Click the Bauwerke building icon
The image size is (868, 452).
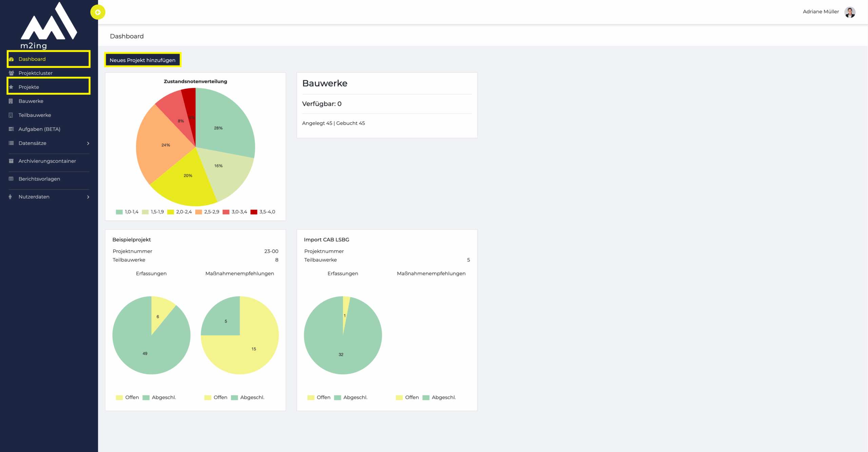(11, 101)
